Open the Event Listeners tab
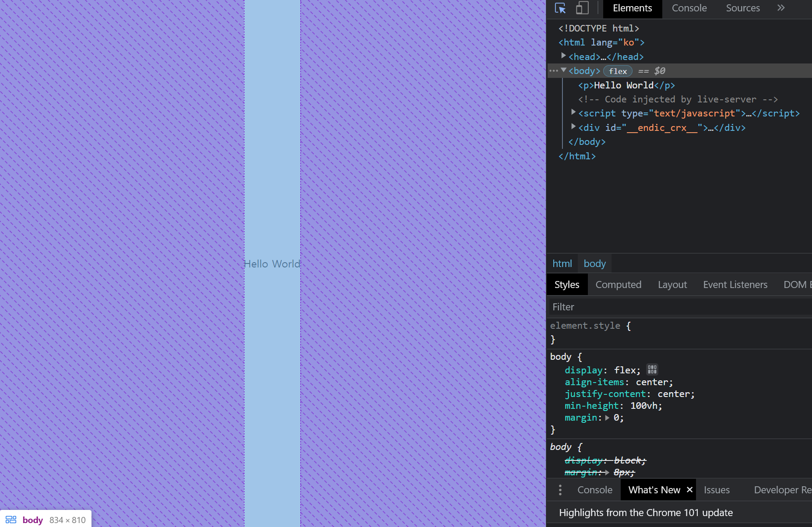The height and width of the screenshot is (527, 812). (x=735, y=285)
